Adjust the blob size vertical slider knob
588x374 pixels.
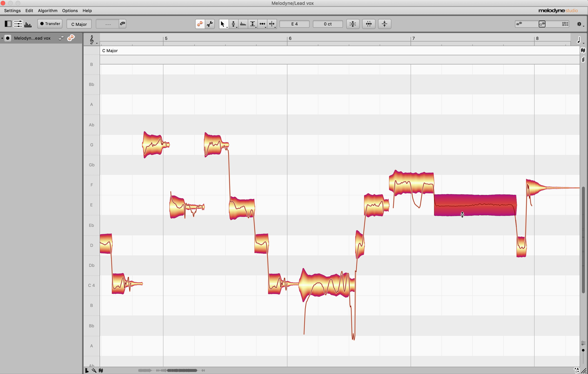tap(583, 350)
